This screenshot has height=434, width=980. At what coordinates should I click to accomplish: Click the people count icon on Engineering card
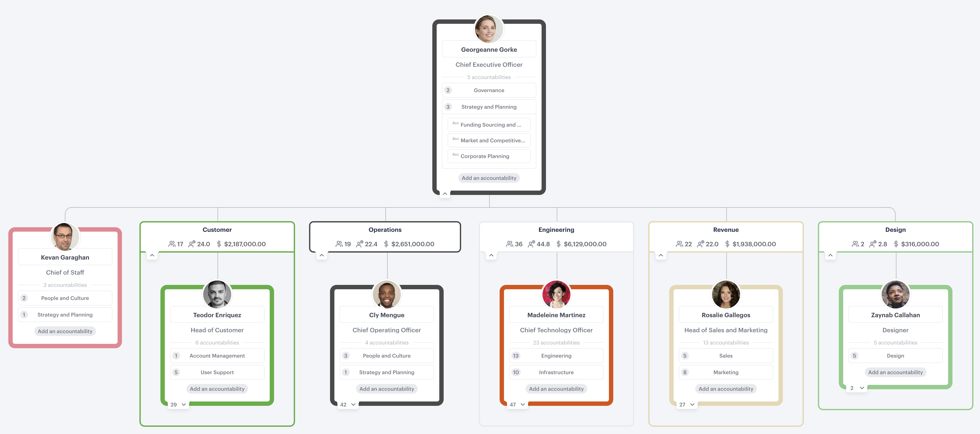pos(509,244)
